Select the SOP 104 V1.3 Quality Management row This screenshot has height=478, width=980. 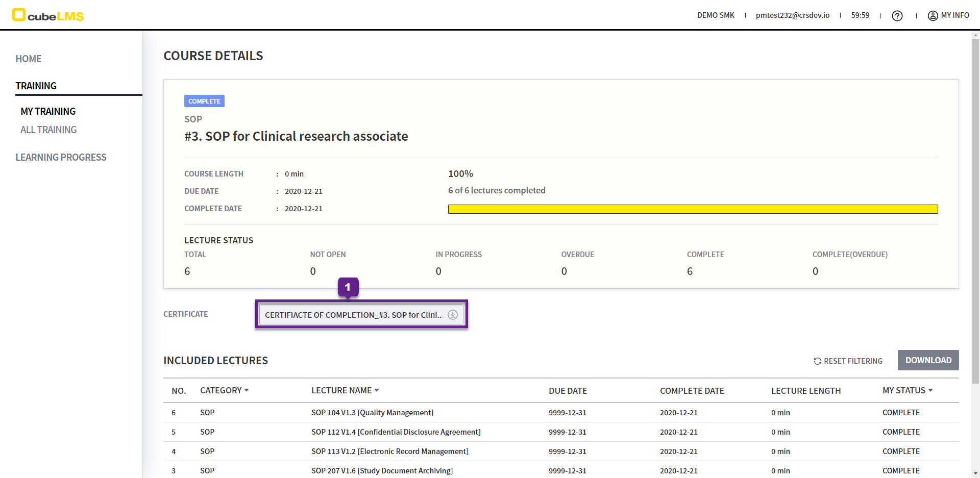click(x=372, y=413)
